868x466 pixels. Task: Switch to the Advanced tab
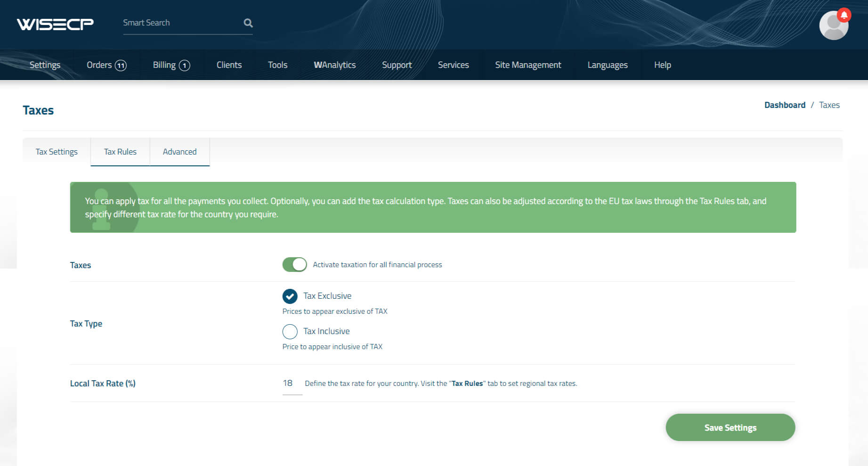179,152
